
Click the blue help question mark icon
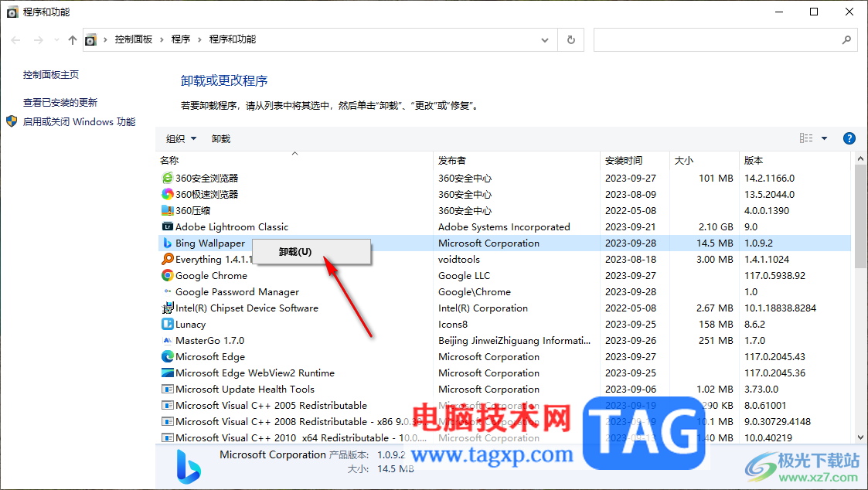849,138
